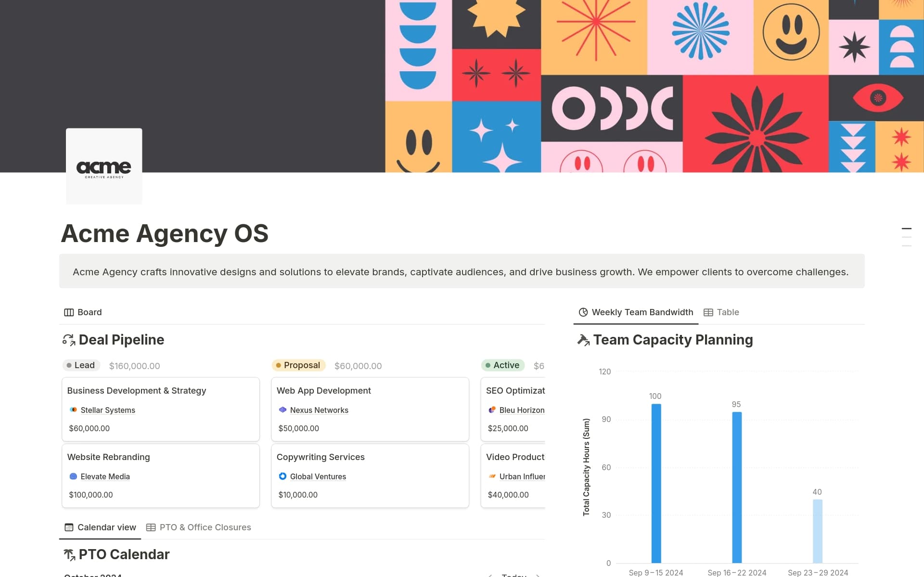Open the Elevate Media client link
Viewport: 924px width, 577px height.
pyautogui.click(x=105, y=476)
